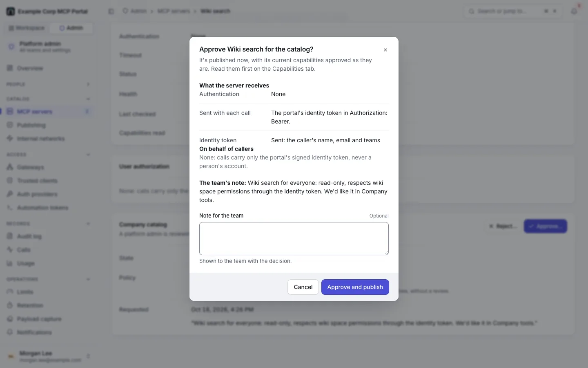
Task: Open the Overview page icon
Action: click(x=10, y=68)
